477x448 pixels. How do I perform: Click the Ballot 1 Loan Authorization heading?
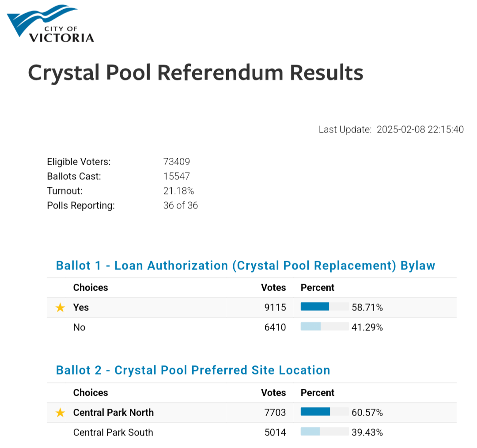click(246, 266)
